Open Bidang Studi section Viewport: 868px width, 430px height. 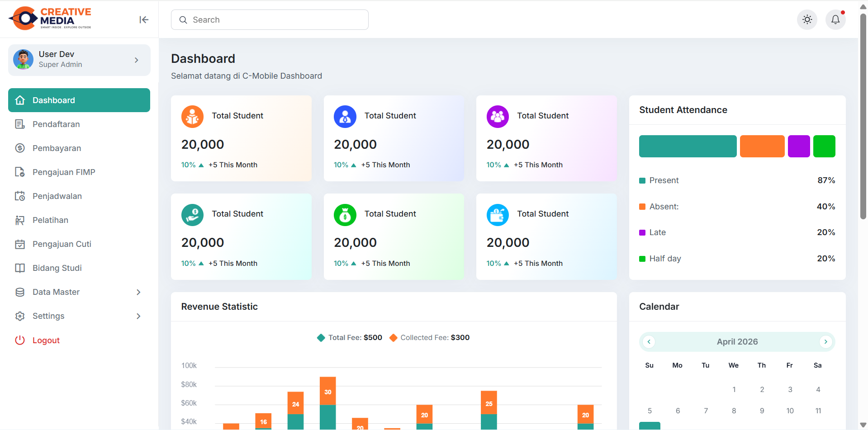click(79, 268)
